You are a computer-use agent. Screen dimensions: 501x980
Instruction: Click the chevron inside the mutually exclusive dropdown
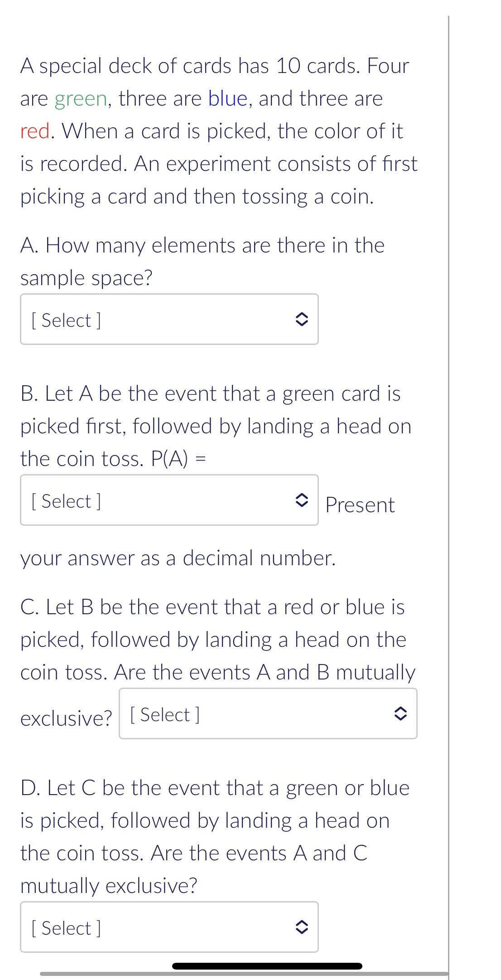pyautogui.click(x=401, y=714)
